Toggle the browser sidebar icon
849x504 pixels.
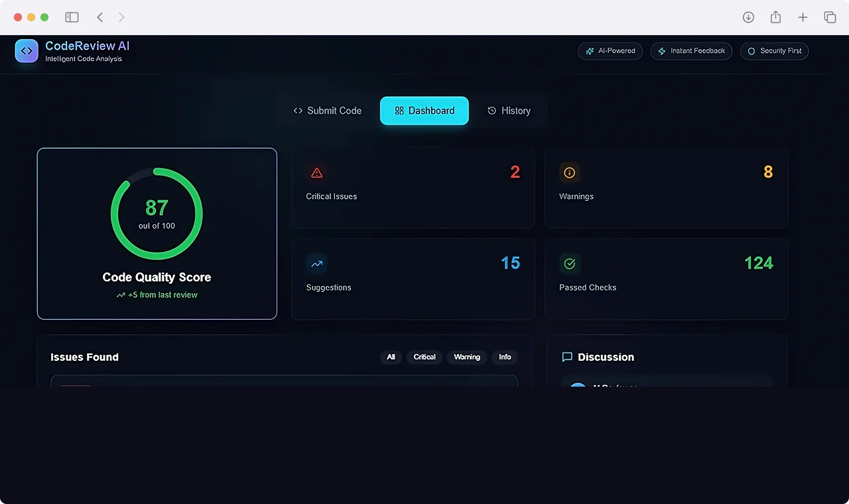tap(72, 17)
